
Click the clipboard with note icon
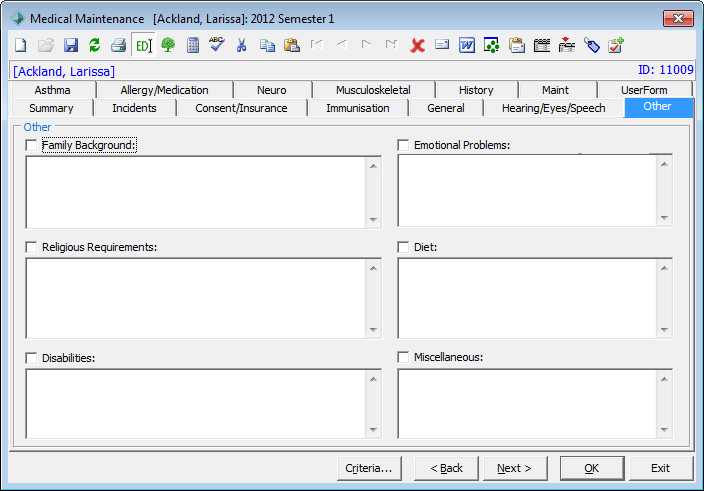(x=517, y=45)
